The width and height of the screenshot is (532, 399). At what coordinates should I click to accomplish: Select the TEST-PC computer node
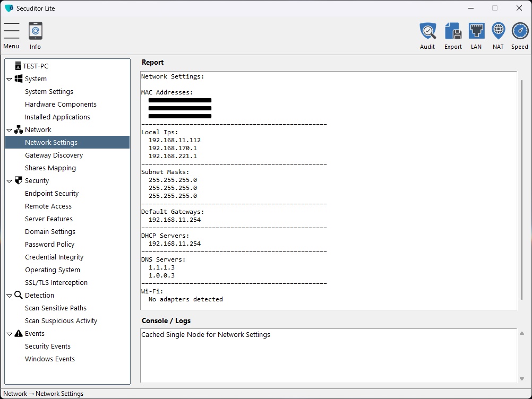point(32,66)
